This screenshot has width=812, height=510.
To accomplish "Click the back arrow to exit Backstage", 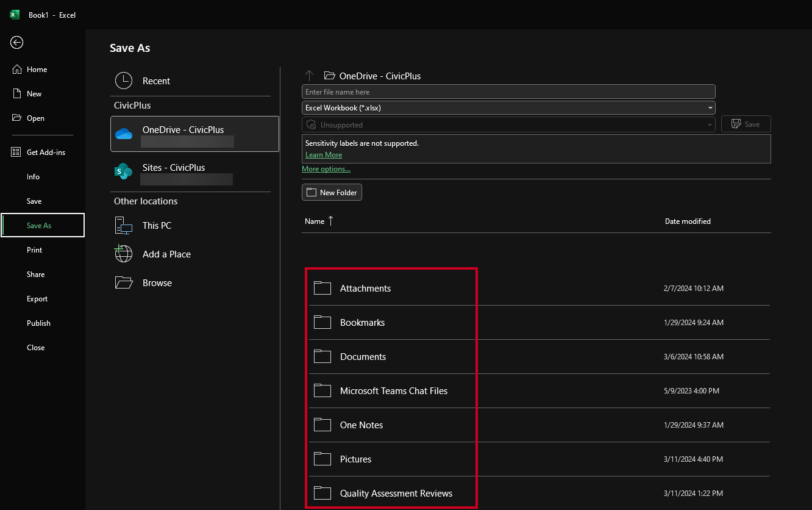I will pyautogui.click(x=17, y=42).
